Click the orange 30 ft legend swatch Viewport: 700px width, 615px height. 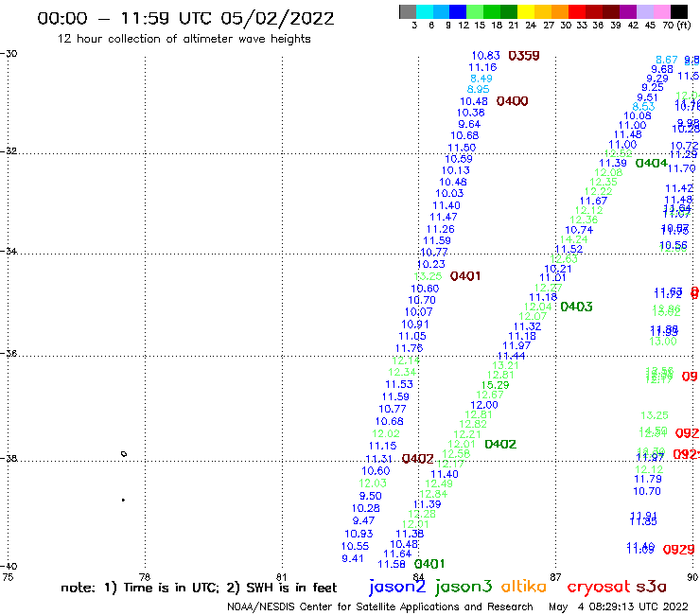coord(560,11)
